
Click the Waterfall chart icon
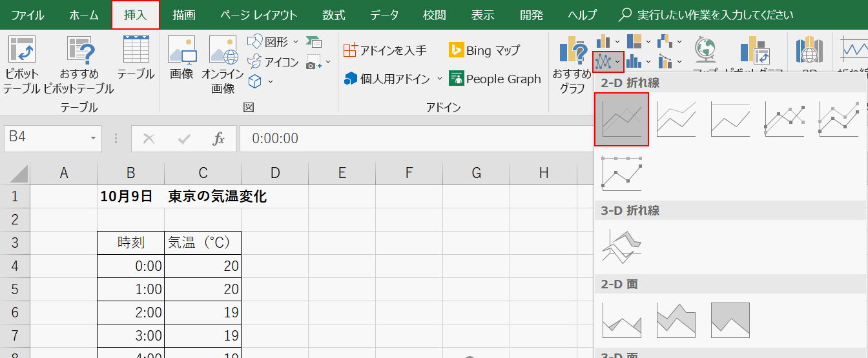tap(665, 42)
